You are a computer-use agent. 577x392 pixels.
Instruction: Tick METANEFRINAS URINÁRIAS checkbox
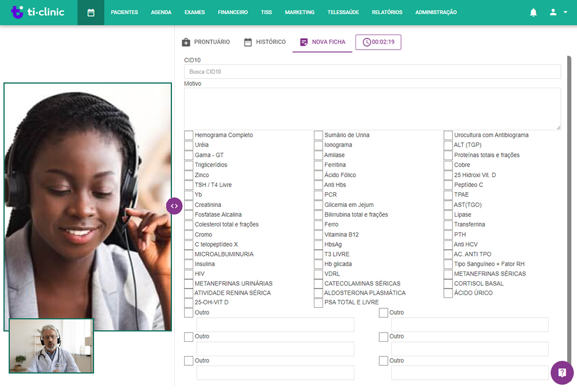pos(189,284)
